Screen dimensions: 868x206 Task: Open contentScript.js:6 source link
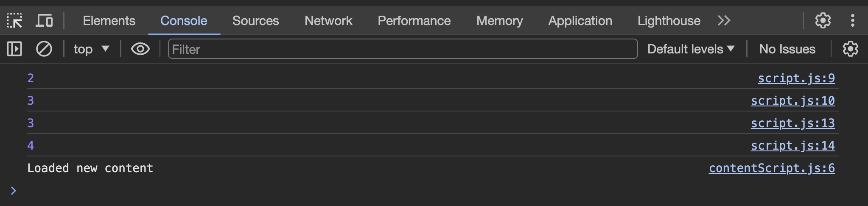pos(772,168)
